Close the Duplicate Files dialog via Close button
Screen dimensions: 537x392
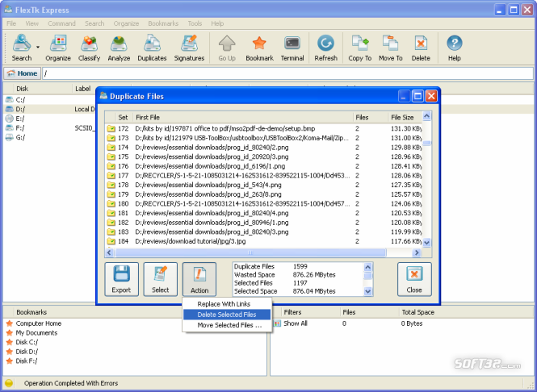[414, 279]
